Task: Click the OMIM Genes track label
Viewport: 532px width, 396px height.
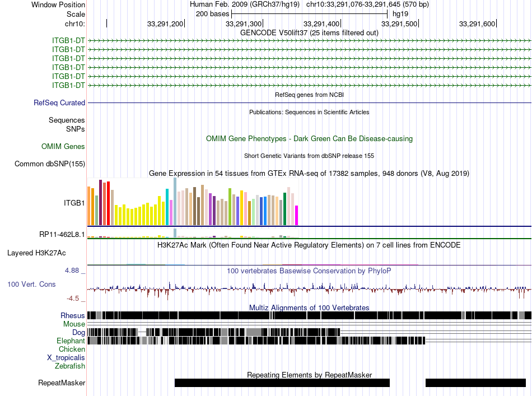Action: (x=63, y=146)
